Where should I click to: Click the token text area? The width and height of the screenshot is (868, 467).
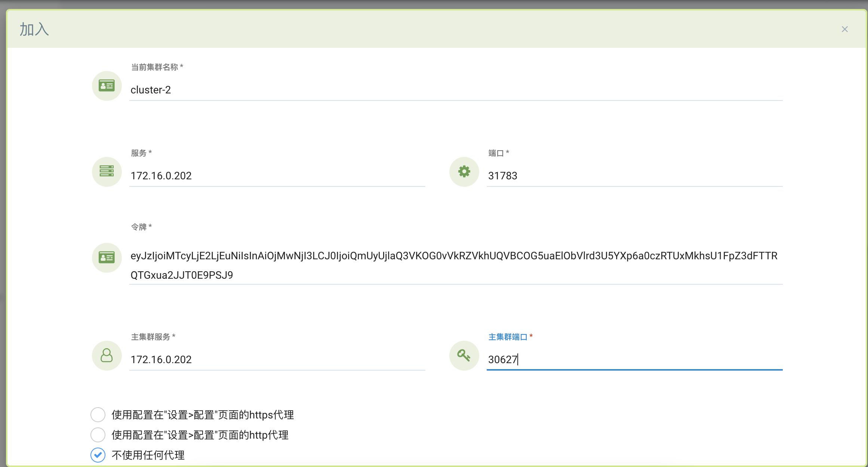pos(455,265)
